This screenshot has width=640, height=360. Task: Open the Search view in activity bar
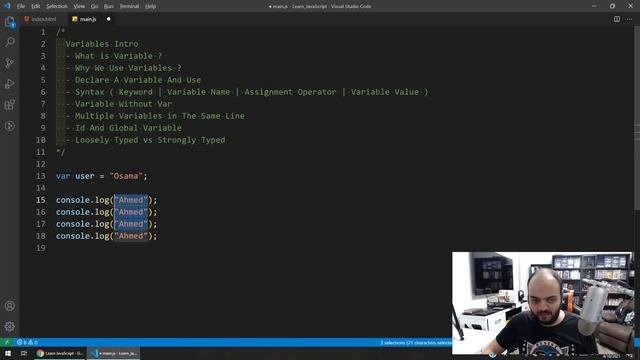tap(10, 42)
